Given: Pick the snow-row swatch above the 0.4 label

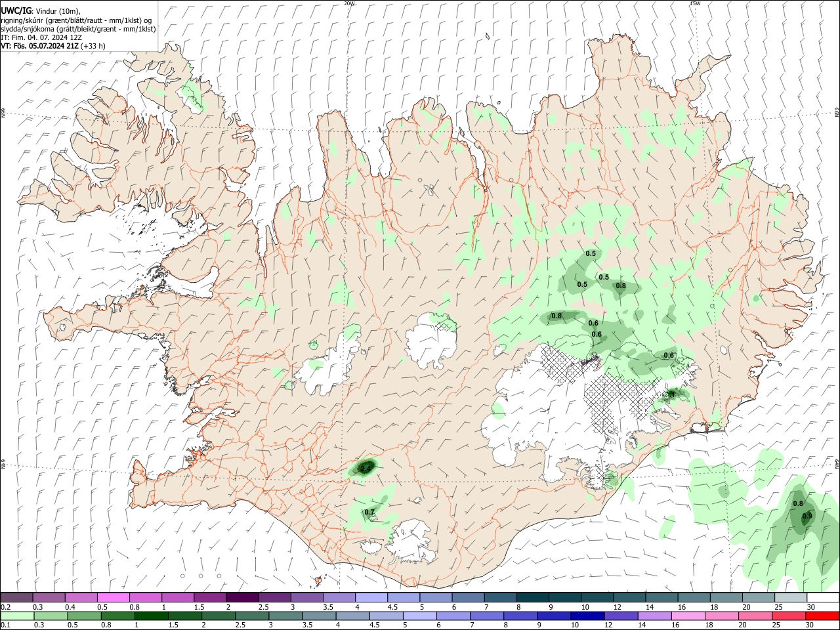Looking at the screenshot, I should [81, 598].
